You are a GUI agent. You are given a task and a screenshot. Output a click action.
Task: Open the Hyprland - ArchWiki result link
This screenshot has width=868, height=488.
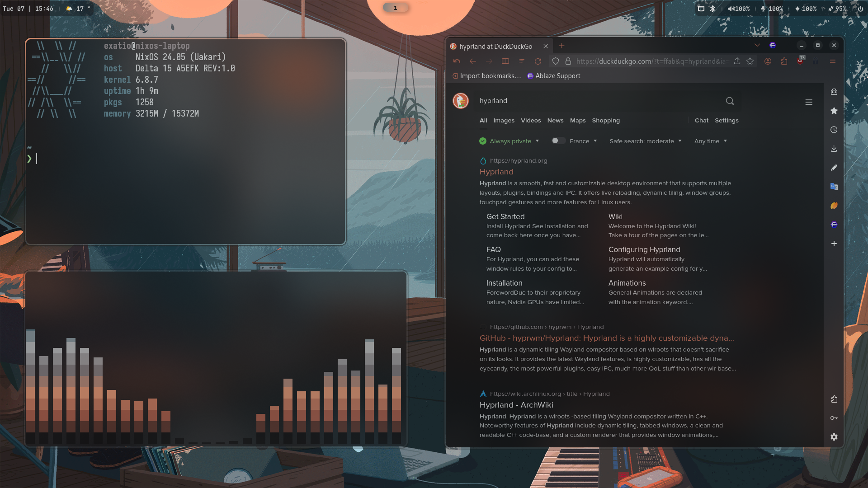click(x=516, y=405)
